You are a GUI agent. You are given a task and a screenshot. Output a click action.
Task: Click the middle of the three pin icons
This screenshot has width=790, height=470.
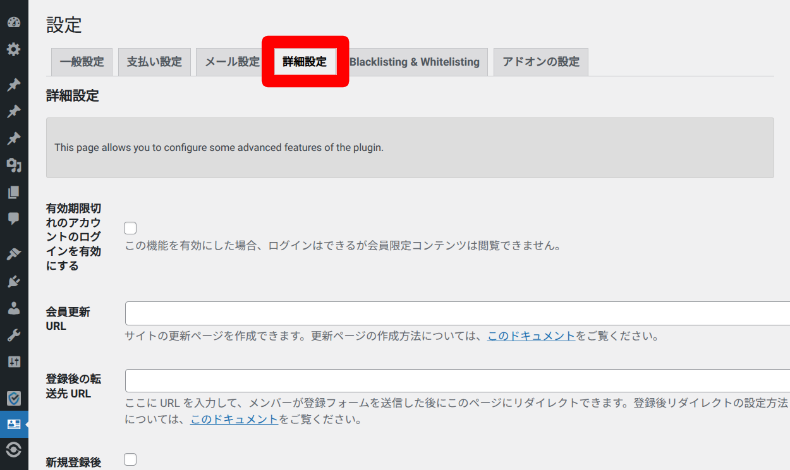coord(14,111)
